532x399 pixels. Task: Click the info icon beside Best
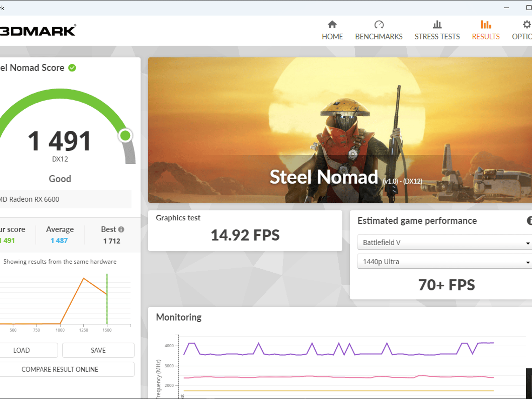121,229
